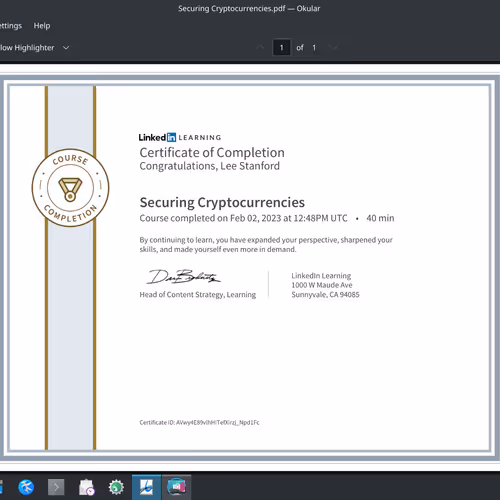
Task: Click the current page number field
Action: (x=281, y=48)
